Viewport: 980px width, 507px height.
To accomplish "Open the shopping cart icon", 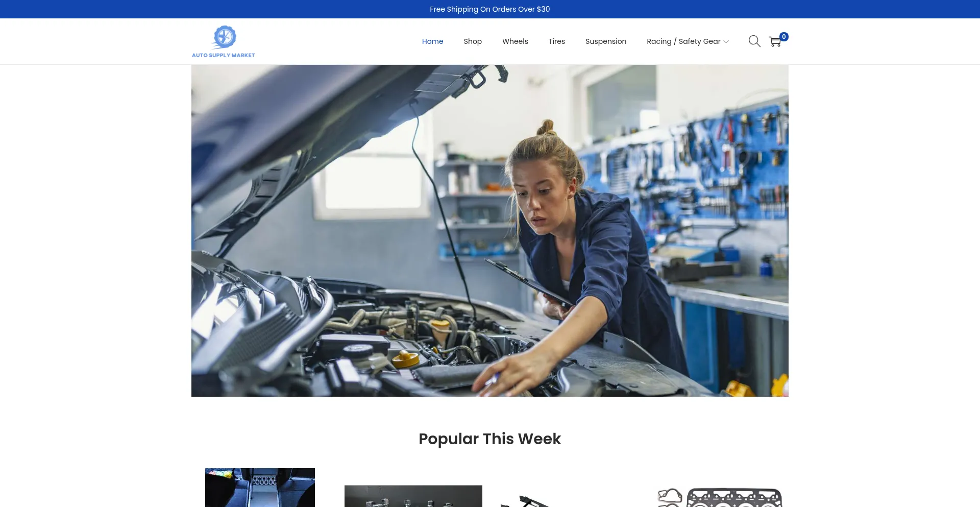I will click(x=775, y=42).
